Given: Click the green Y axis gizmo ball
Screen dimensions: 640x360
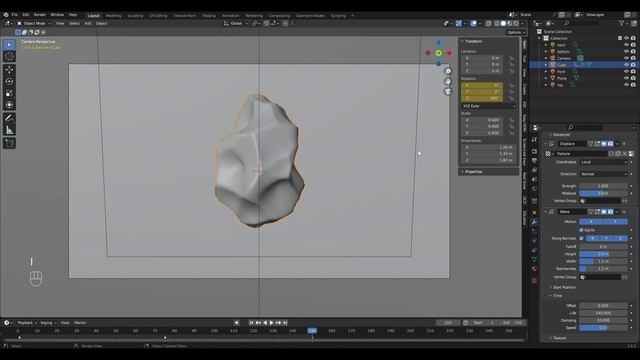Looking at the screenshot, I should tap(438, 53).
